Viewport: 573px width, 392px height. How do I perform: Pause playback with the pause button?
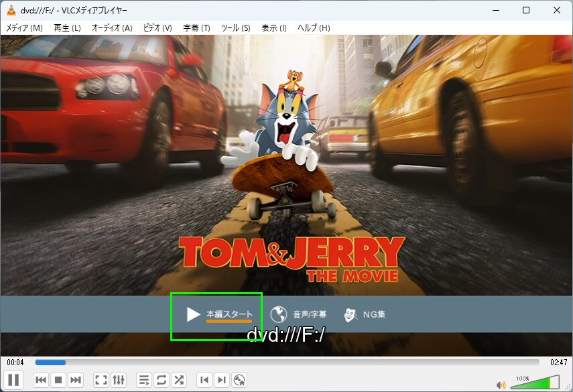pyautogui.click(x=13, y=380)
